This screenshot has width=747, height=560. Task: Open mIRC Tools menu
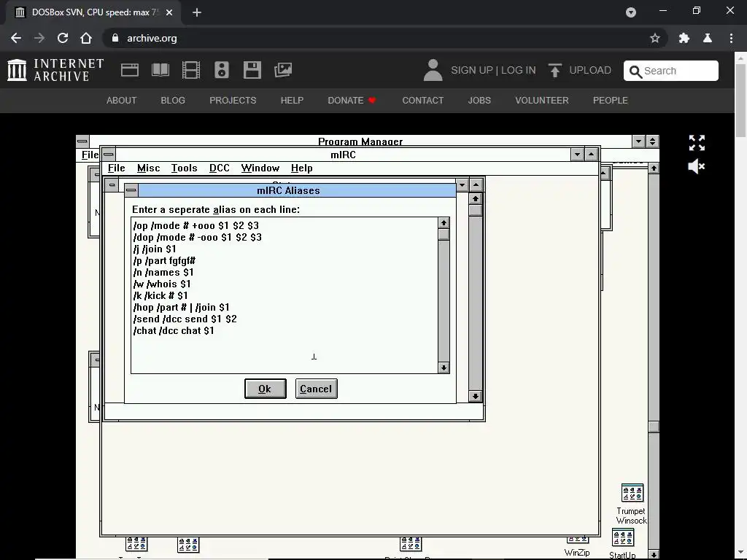[x=184, y=168]
